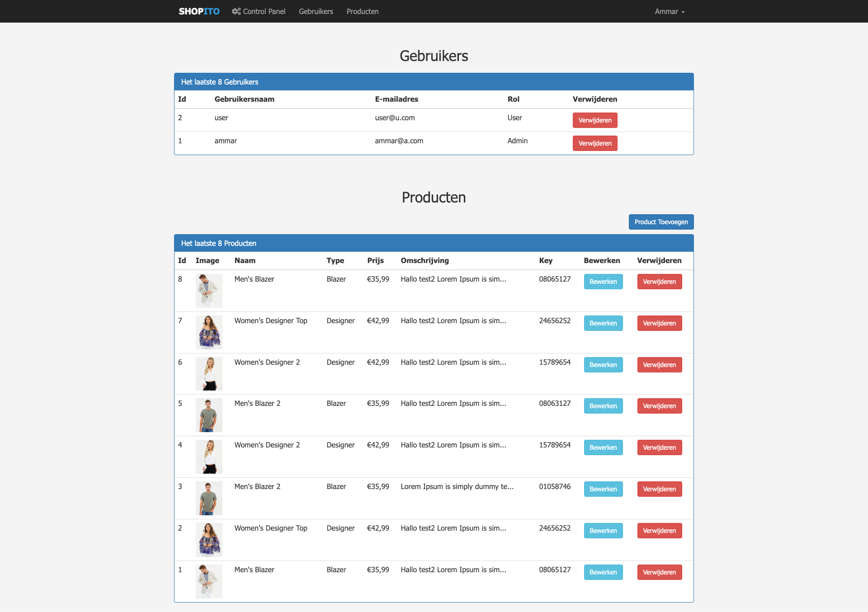Open the Producten menu item
The height and width of the screenshot is (612, 868).
(x=362, y=11)
